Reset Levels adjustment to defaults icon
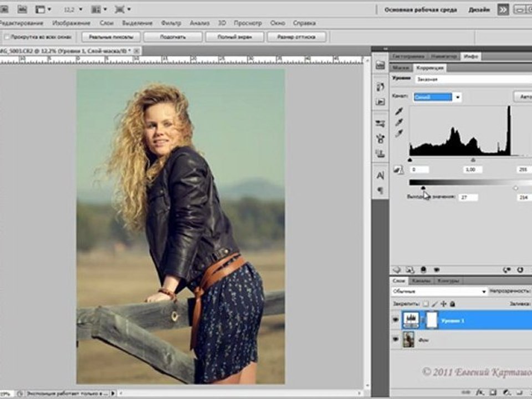 click(520, 270)
